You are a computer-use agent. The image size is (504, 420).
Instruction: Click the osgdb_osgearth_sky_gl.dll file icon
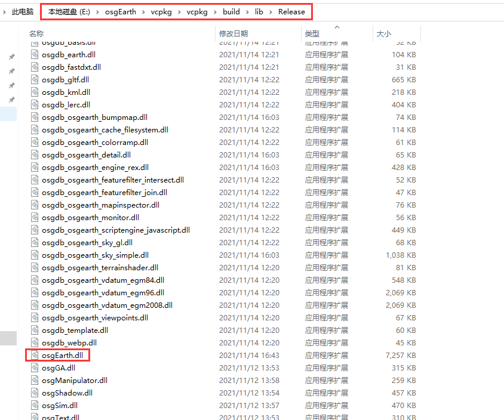[35, 242]
